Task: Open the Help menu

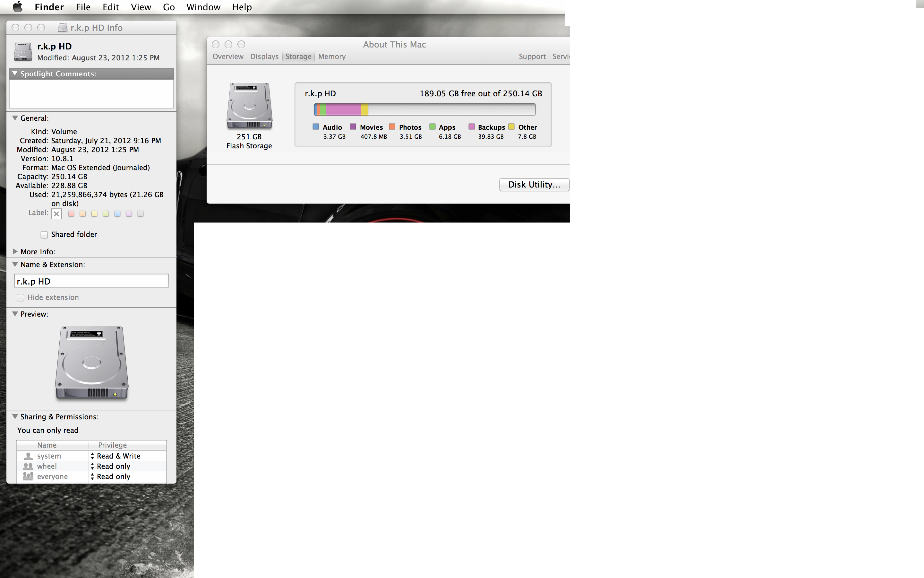Action: click(x=242, y=7)
